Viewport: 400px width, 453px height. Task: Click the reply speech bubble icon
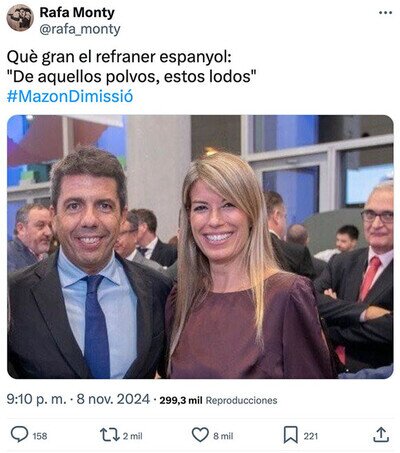point(19,435)
